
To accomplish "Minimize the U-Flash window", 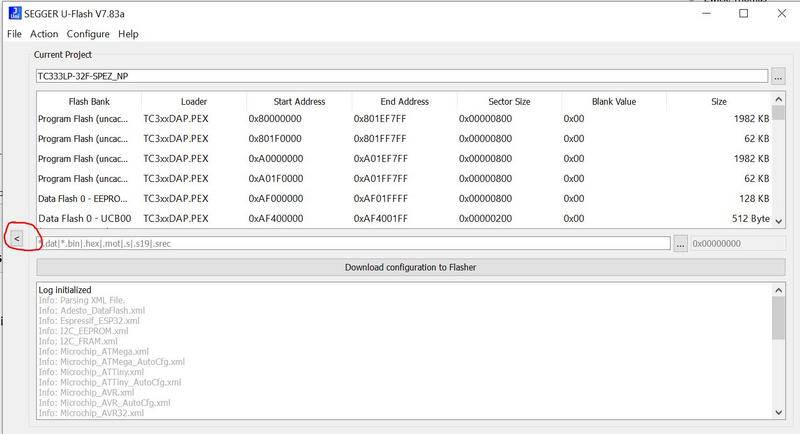I will (x=706, y=13).
